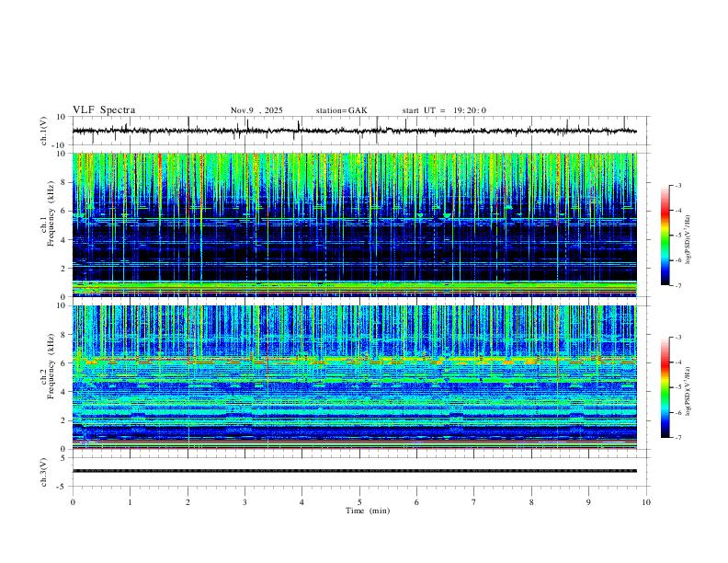The width and height of the screenshot is (728, 563).
Task: Click the log(PSD) label beside ch.2 colorbar
Action: [x=688, y=391]
